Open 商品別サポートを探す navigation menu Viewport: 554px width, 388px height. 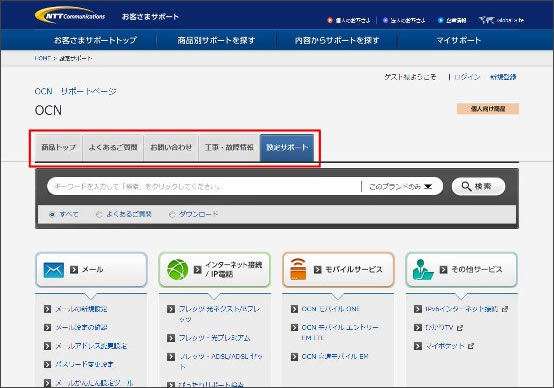point(216,40)
